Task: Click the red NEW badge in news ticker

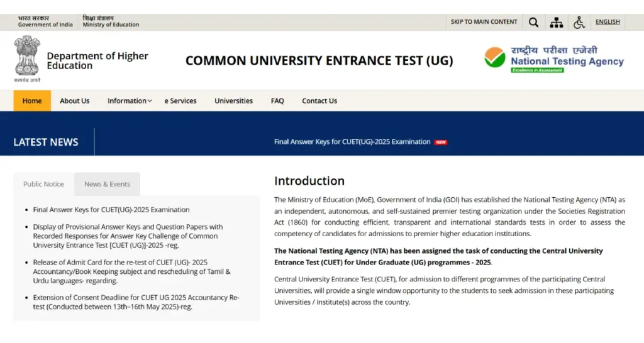Action: (441, 142)
